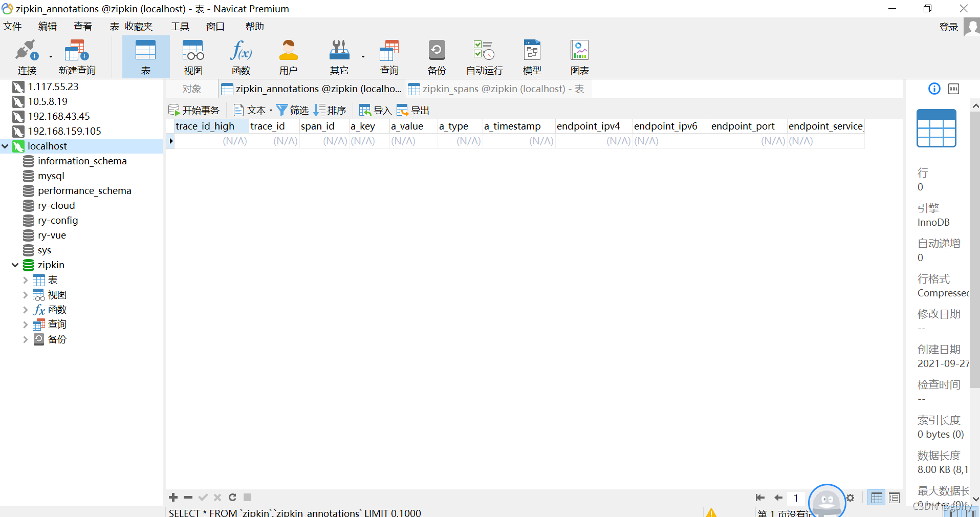The image size is (980, 517).
Task: Delete record with minus icon
Action: coord(188,498)
